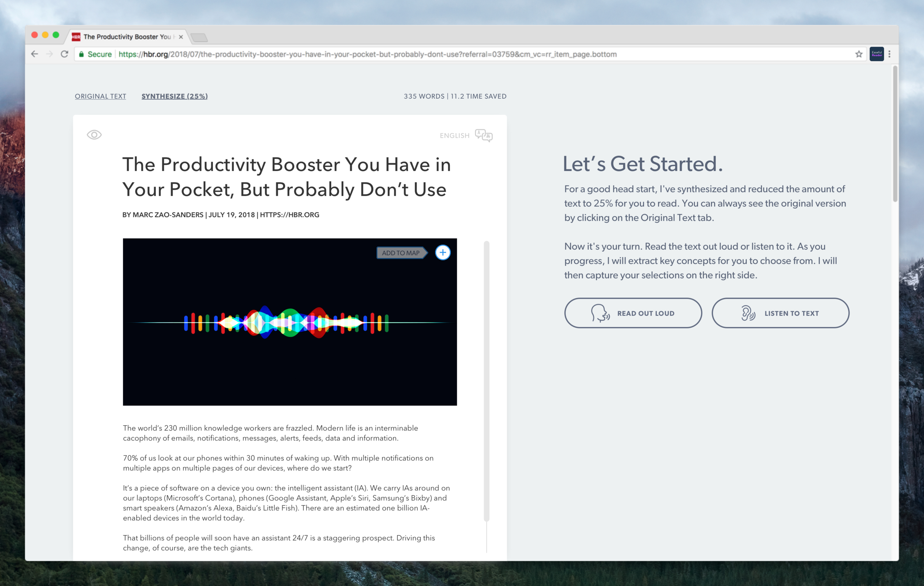The height and width of the screenshot is (586, 924).
Task: Click the Easeful Reader extension icon
Action: tap(877, 54)
